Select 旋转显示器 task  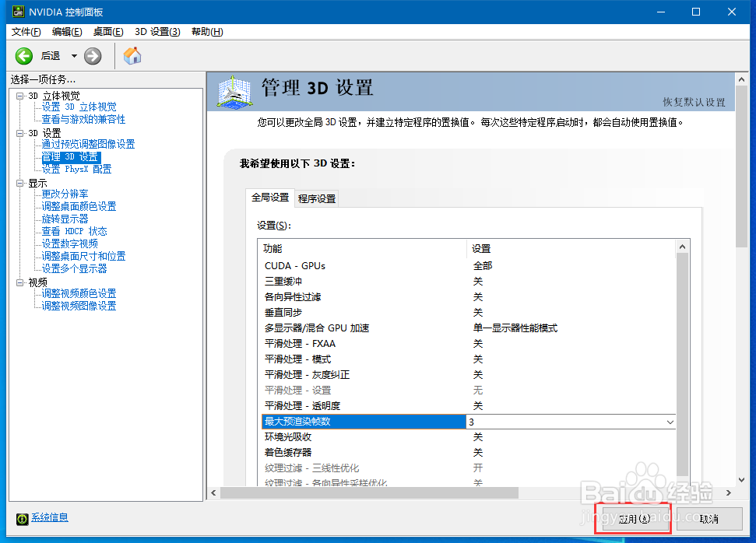[x=65, y=219]
